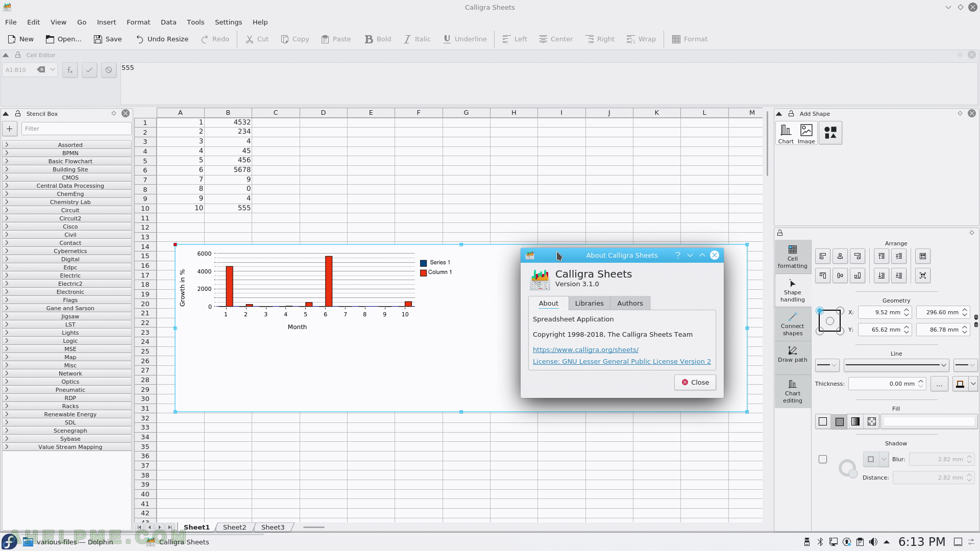Center selected shapes vertically

coord(840,275)
